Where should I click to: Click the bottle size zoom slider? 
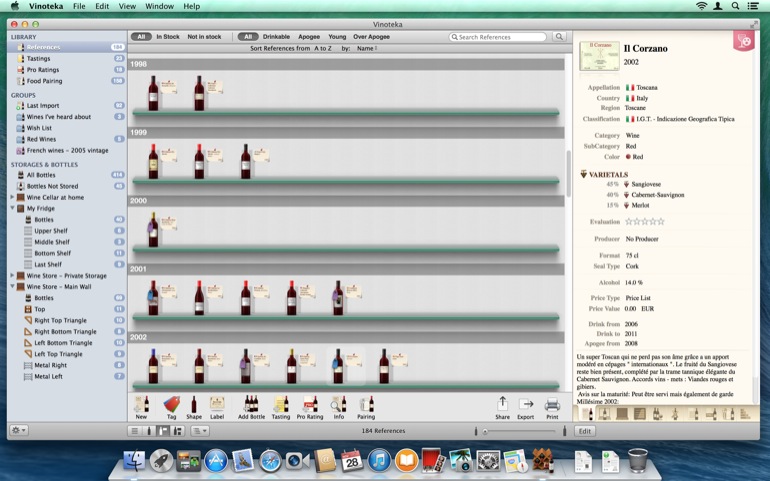[520, 431]
